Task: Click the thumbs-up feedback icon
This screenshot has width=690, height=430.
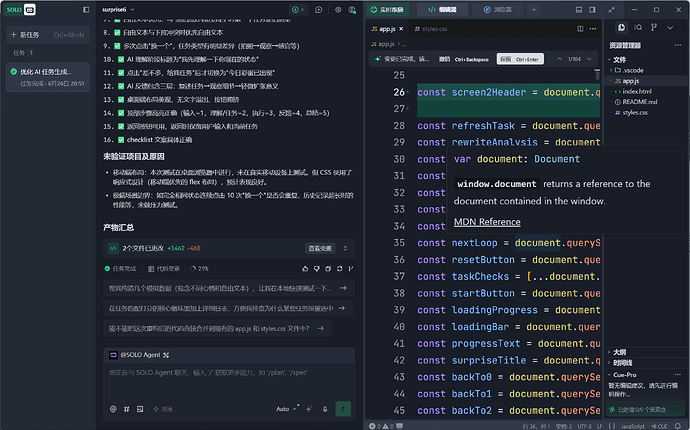Action: pos(305,268)
